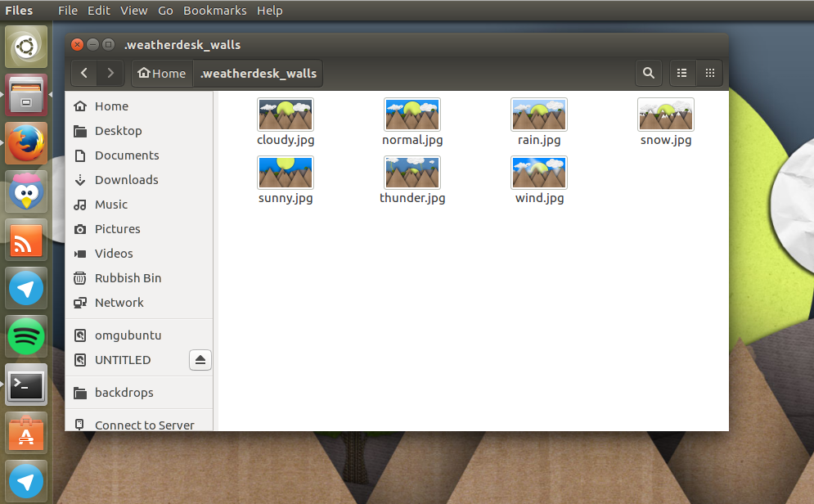Launch the terminal from the dock
Viewport: 814px width, 504px height.
(x=25, y=385)
